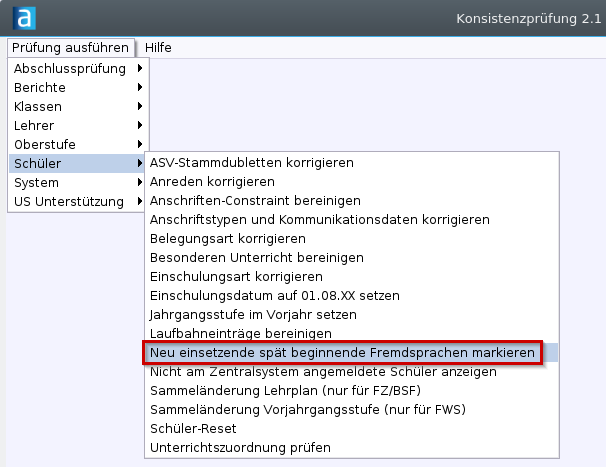Open the Abschlussprüfung submenu entry
Viewport: 606px width, 467px height.
pyautogui.click(x=78, y=68)
